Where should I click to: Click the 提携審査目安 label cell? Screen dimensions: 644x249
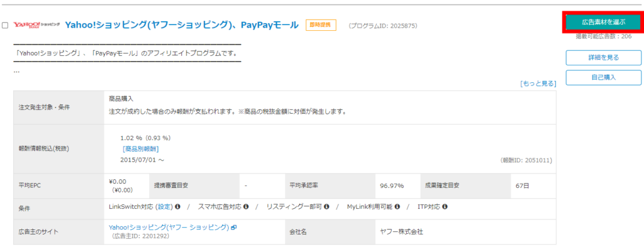194,185
